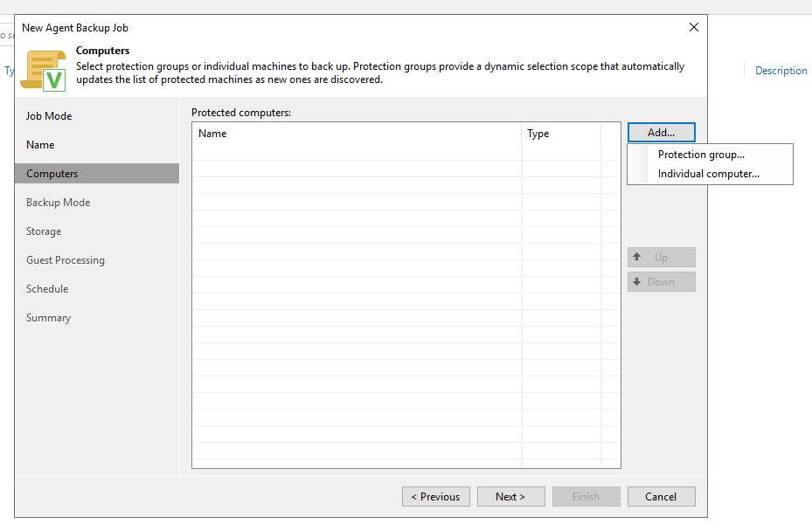The height and width of the screenshot is (531, 812).
Task: Close the New Agent Backup Job dialog
Action: pos(694,27)
